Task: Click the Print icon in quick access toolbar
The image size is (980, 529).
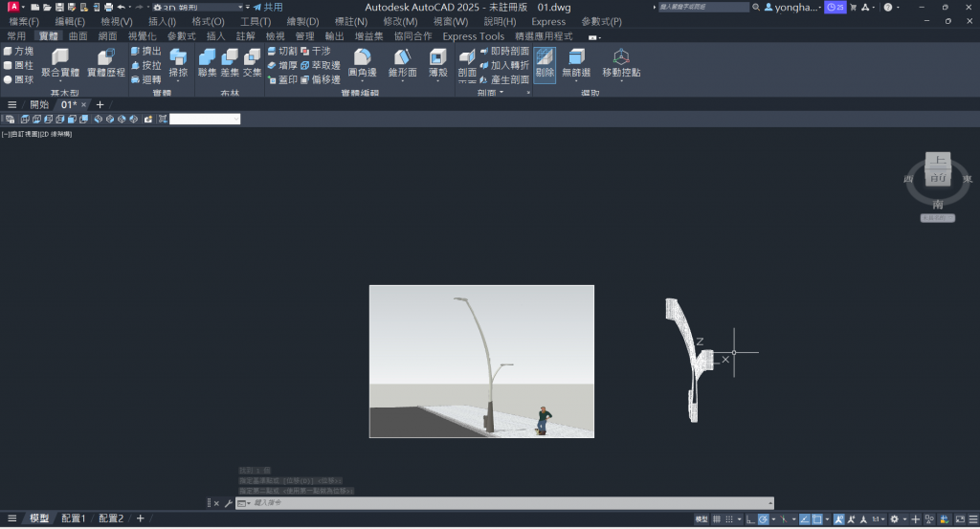Action: (109, 8)
